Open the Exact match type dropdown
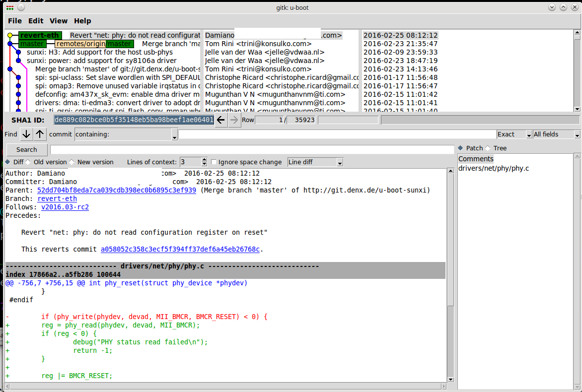 [514, 134]
